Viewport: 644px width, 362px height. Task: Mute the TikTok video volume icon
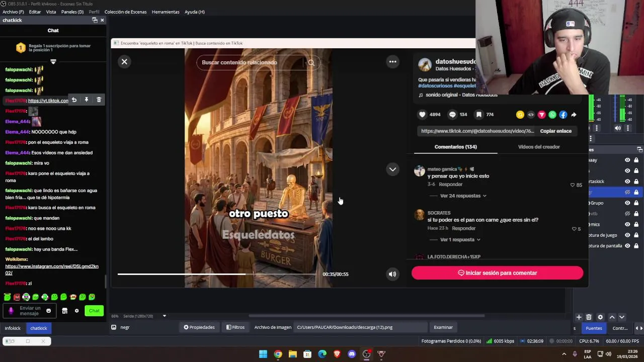(392, 274)
